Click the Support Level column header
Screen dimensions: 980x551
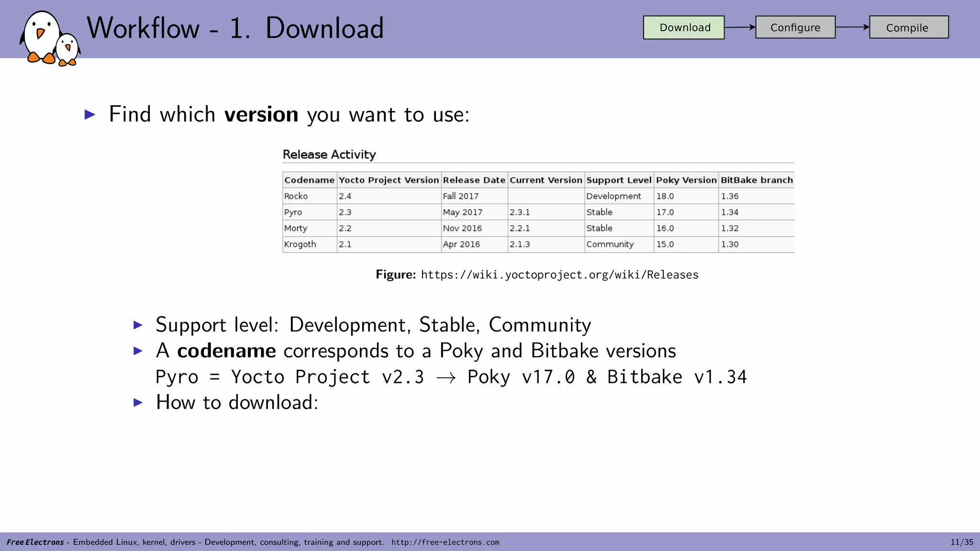pos(619,180)
